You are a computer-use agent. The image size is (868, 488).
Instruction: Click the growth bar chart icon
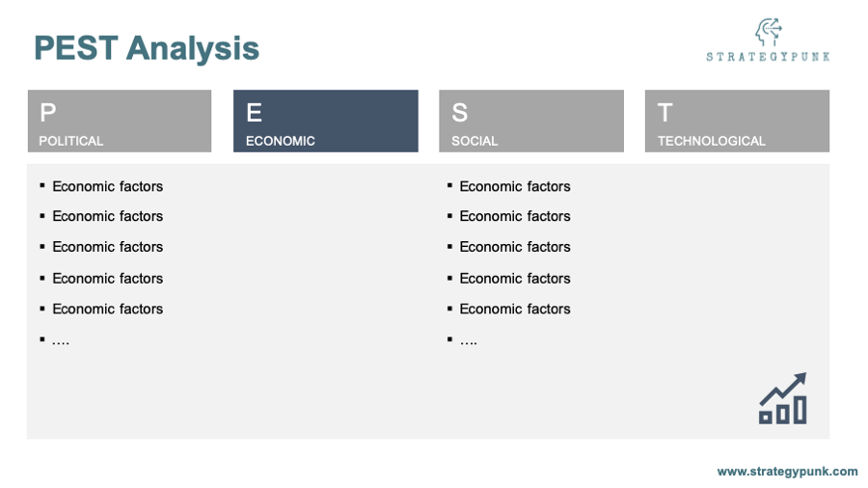point(783,398)
